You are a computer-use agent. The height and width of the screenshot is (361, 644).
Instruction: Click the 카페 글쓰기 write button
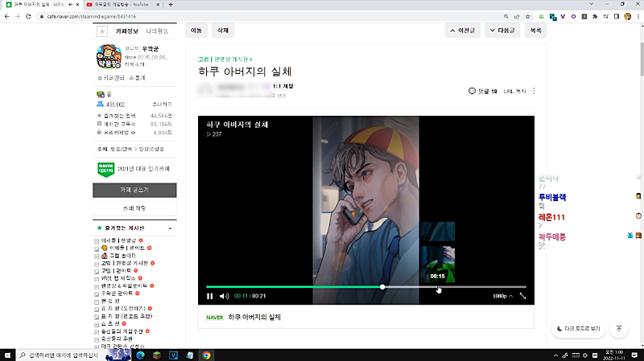pos(134,190)
